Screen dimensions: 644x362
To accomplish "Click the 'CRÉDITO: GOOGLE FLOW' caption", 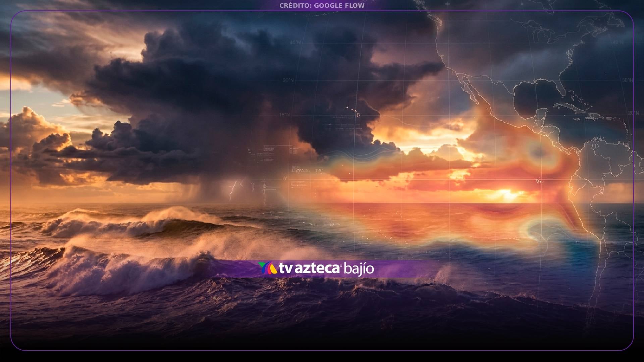I will click(322, 5).
